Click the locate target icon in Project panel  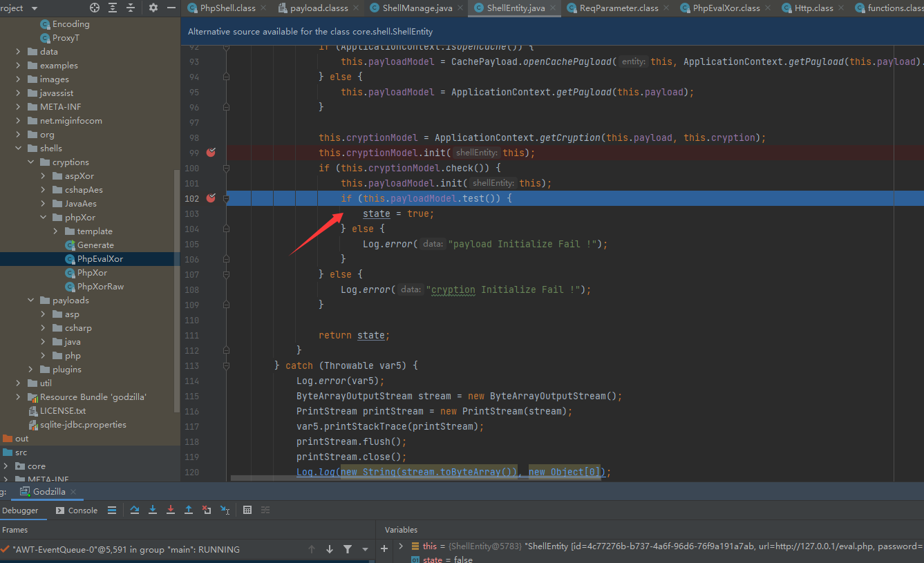[95, 8]
